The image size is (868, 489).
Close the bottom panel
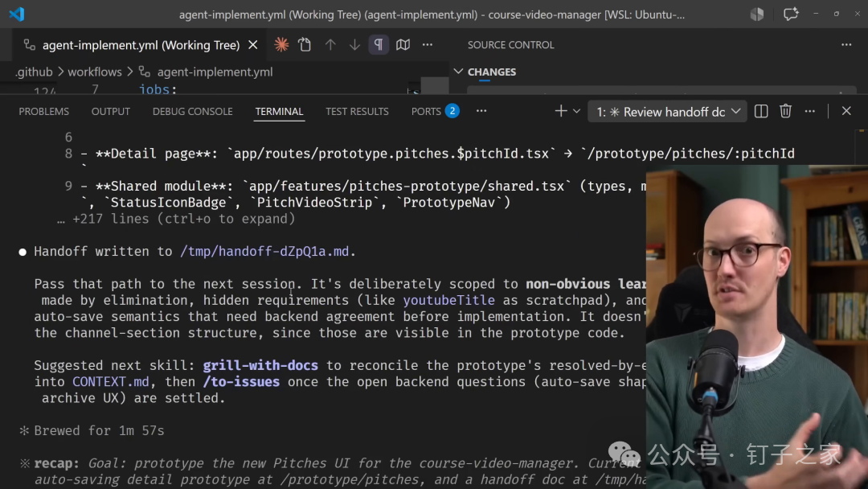point(846,111)
